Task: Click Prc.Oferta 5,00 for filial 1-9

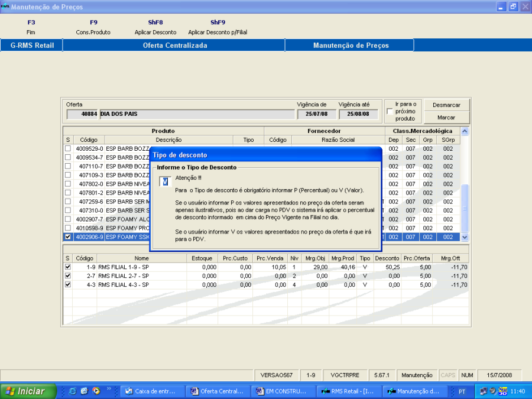Action: click(x=417, y=267)
